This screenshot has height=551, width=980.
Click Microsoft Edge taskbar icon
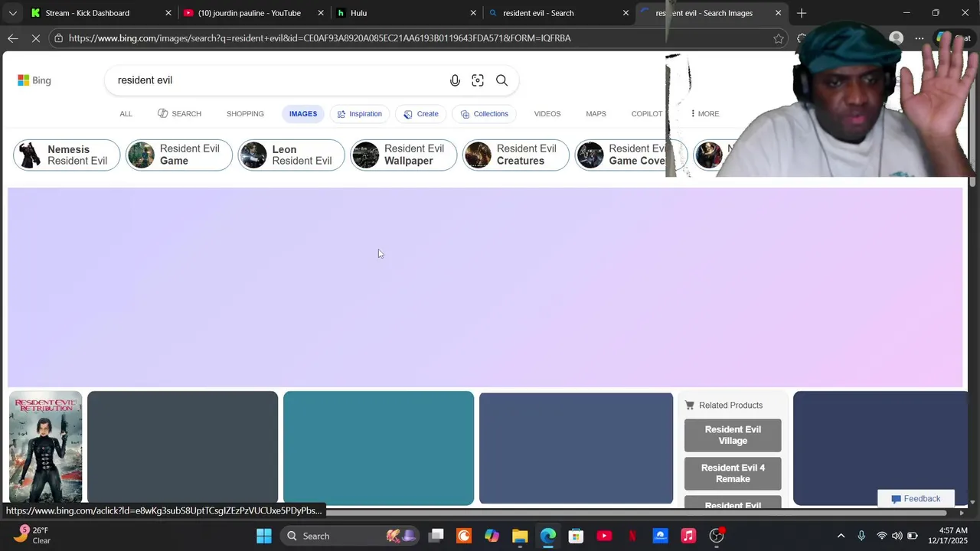548,536
